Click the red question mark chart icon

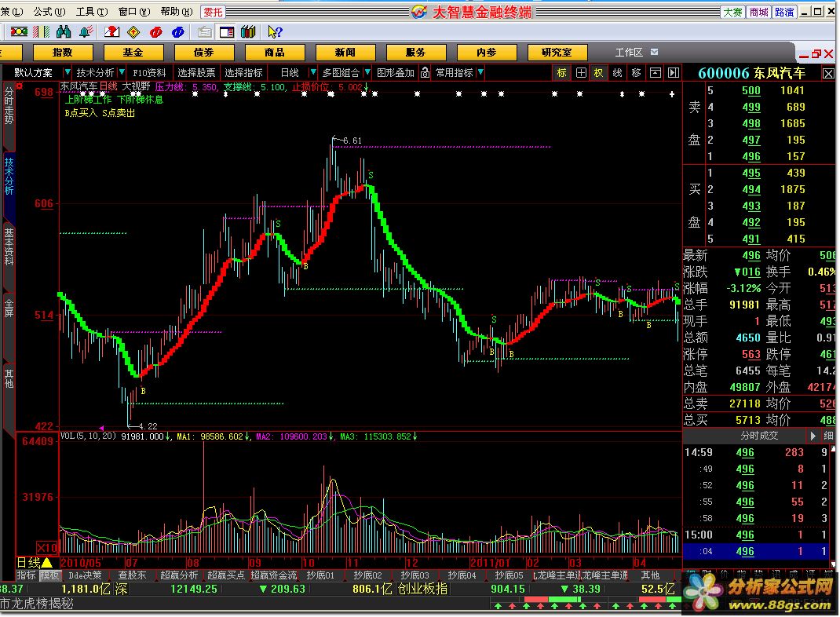(x=112, y=32)
